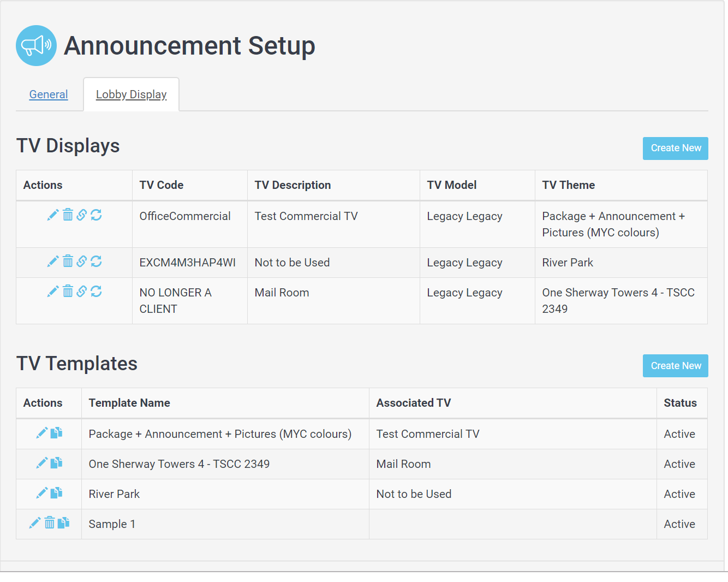Duplicate the Sample 1 template

point(63,523)
